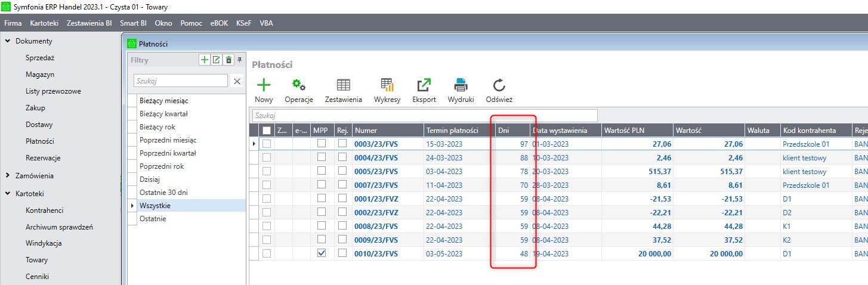This screenshot has width=868, height=285.
Task: Click the payments Szukaj search field
Action: (x=424, y=116)
